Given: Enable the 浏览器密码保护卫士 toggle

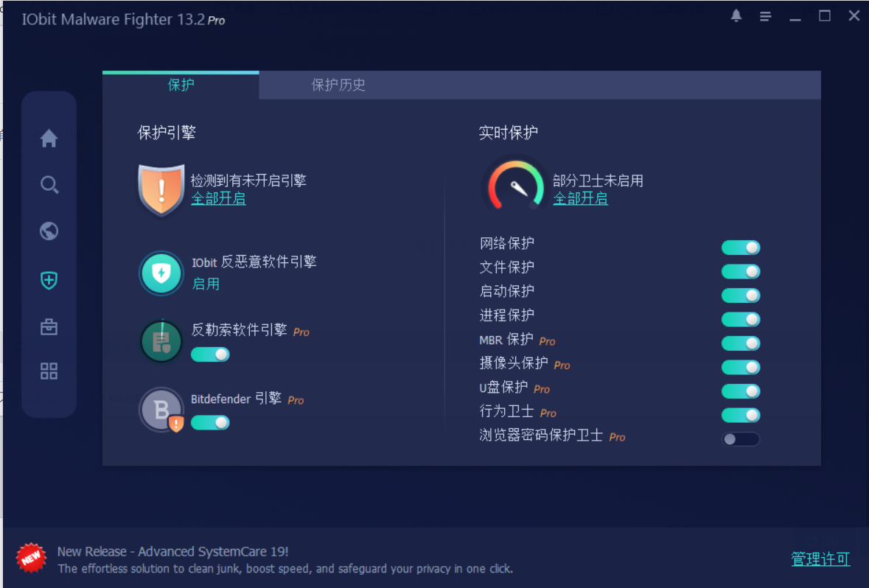Looking at the screenshot, I should (x=740, y=439).
